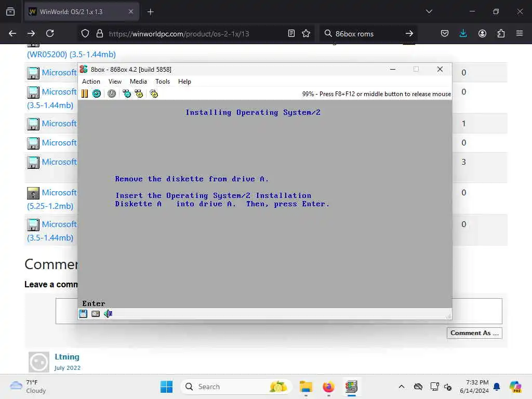Send Ctrl+Alt+Del via toolbar icon
The height and width of the screenshot is (399, 532).
pos(127,94)
